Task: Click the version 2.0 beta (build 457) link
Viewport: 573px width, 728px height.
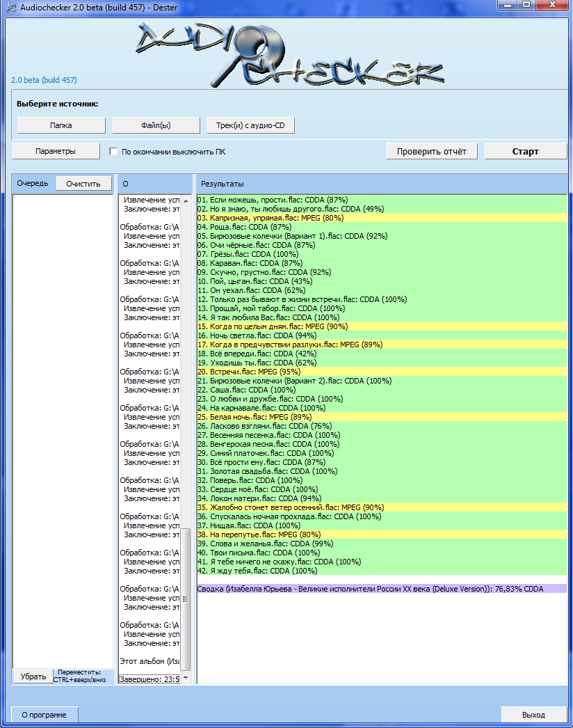Action: point(45,80)
